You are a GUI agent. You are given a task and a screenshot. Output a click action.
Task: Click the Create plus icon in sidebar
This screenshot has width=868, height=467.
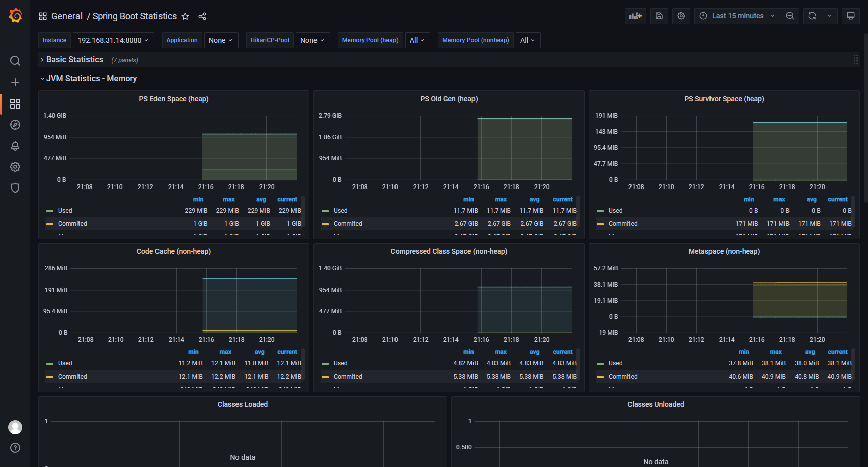[15, 82]
